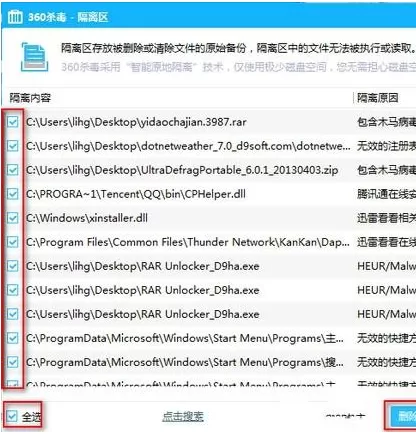This screenshot has height=434, width=416.
Task: Click the 360杀毒 trash bin title icon
Action: click(x=15, y=16)
